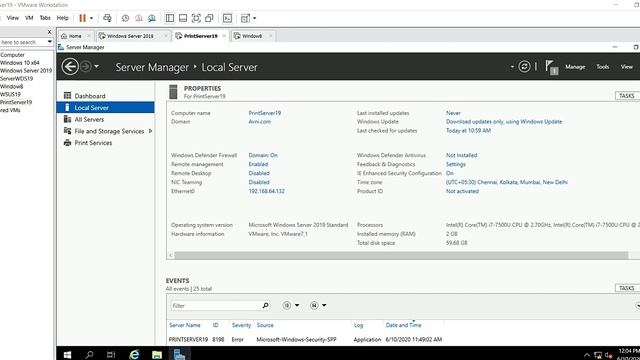
Task: Open the power options arrow beside the pause icon
Action: coord(91,18)
